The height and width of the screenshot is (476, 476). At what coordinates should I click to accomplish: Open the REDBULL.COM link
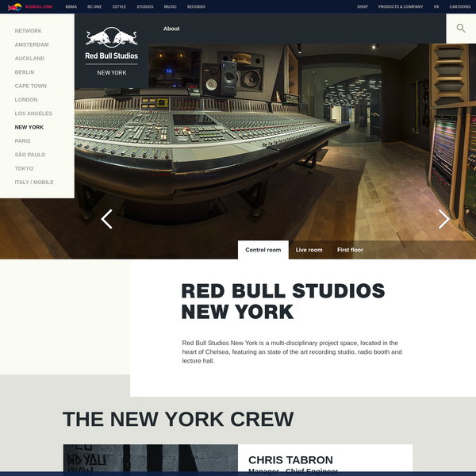pyautogui.click(x=39, y=6)
